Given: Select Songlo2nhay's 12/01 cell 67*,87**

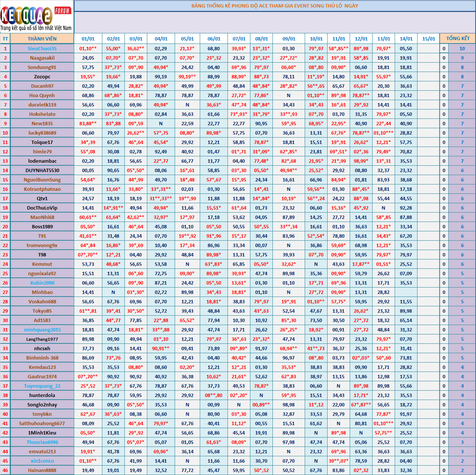Looking at the screenshot, I should click(361, 405).
